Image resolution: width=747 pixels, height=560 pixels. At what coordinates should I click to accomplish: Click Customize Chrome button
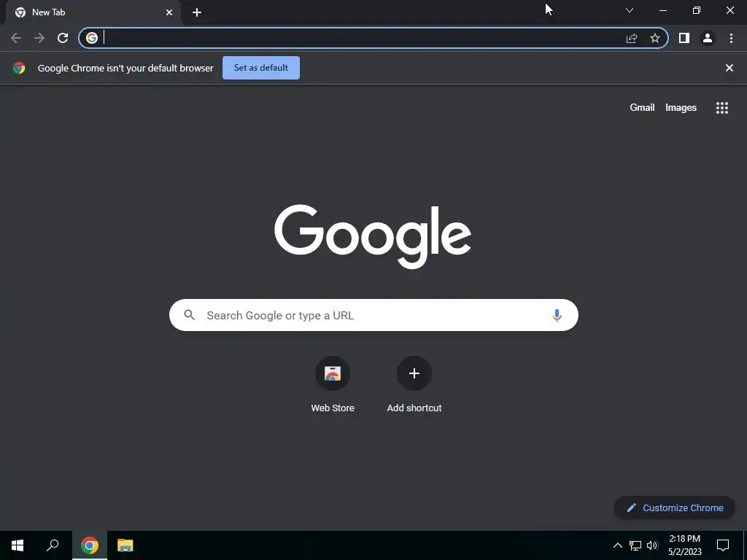click(675, 507)
